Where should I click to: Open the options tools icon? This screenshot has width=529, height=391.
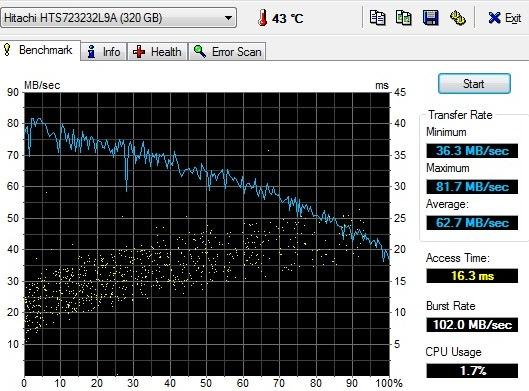(457, 18)
